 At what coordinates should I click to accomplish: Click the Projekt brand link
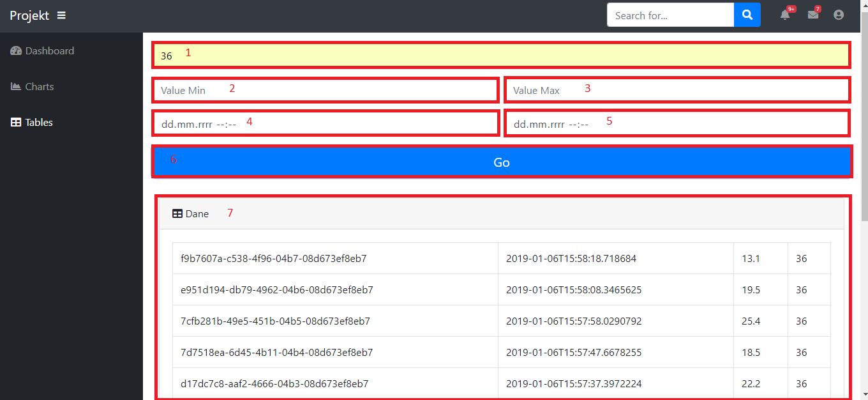coord(29,15)
